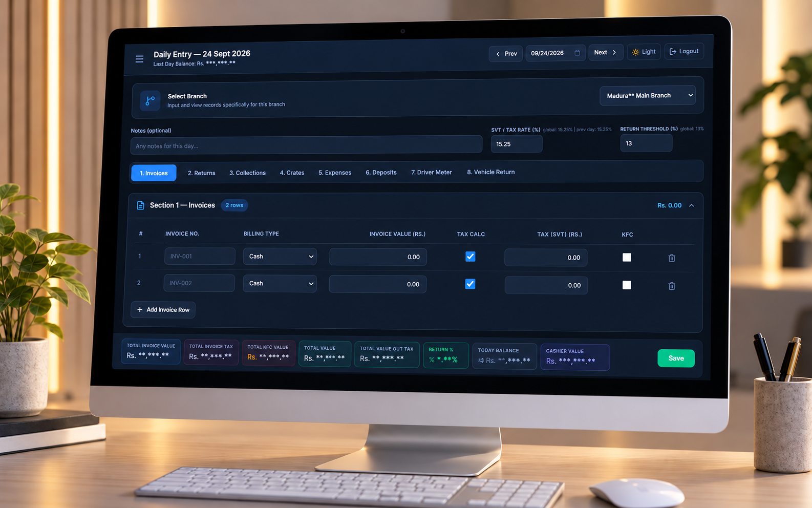Select the Deposits tab

coord(381,173)
